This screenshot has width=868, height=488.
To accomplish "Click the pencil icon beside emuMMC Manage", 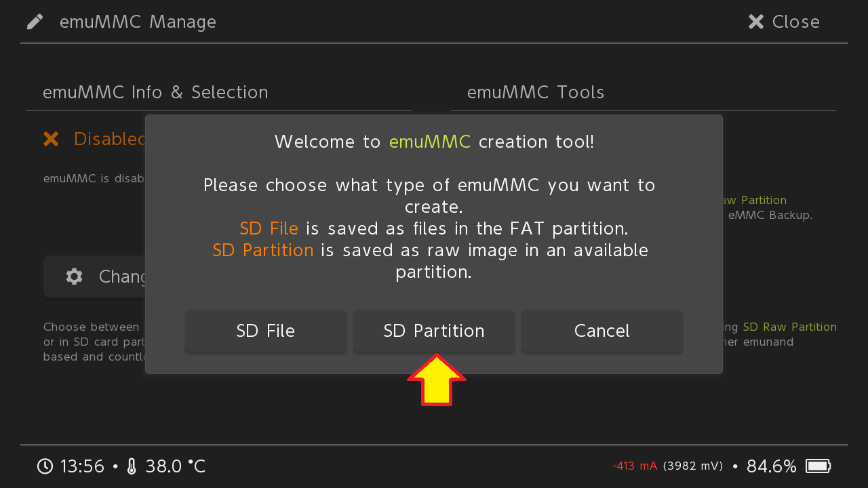I will click(35, 22).
